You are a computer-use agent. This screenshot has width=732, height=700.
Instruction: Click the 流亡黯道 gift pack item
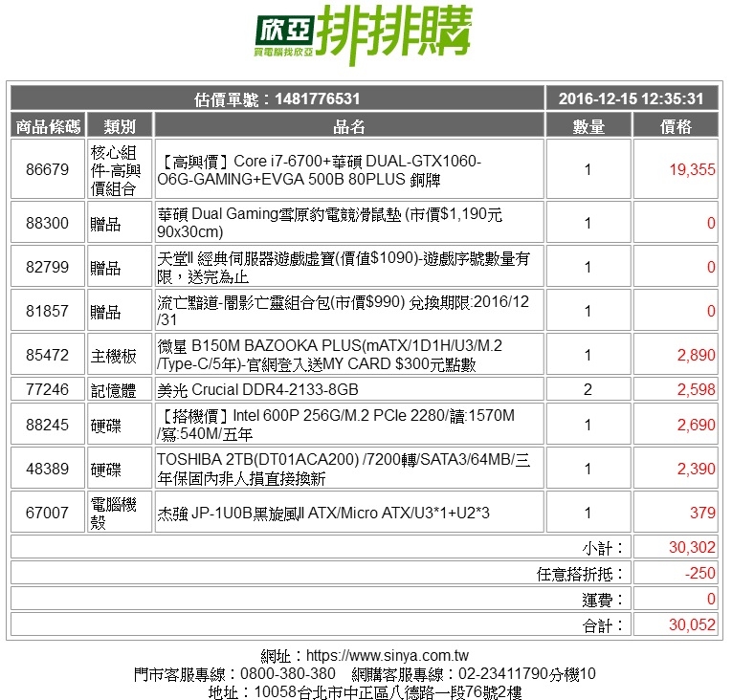point(349,310)
